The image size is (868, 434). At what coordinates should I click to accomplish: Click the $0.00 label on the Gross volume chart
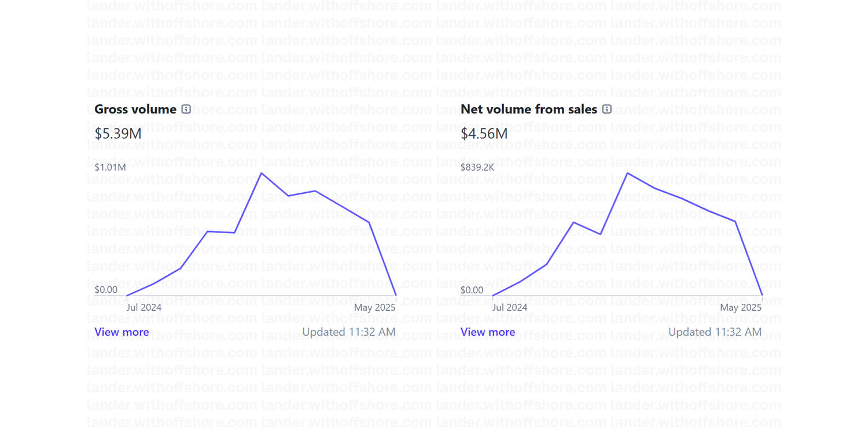click(106, 289)
